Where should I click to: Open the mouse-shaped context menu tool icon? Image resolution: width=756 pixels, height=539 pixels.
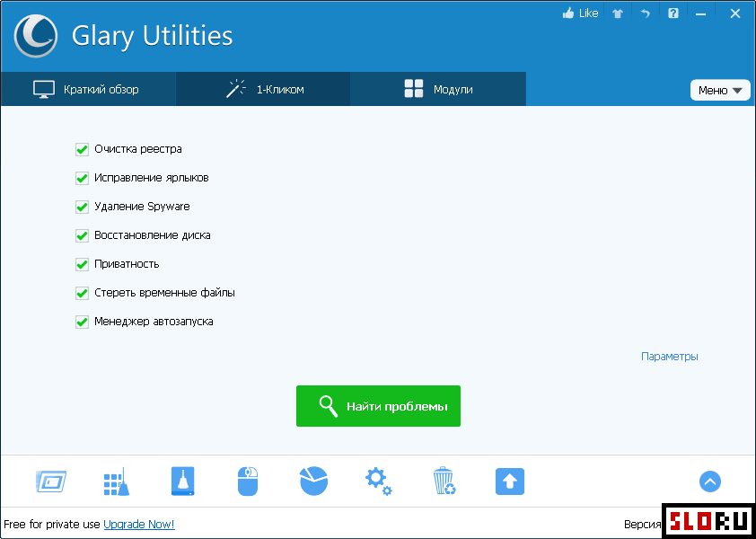pos(248,482)
